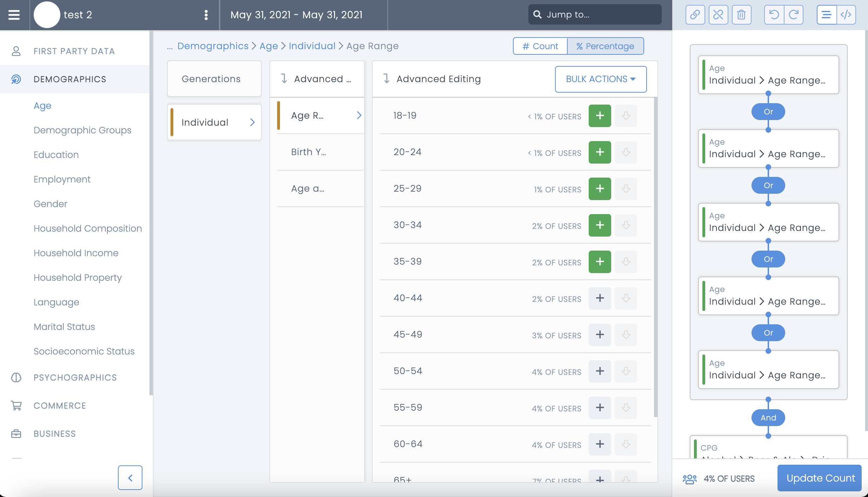
Task: Click the trash delete icon
Action: pos(741,15)
